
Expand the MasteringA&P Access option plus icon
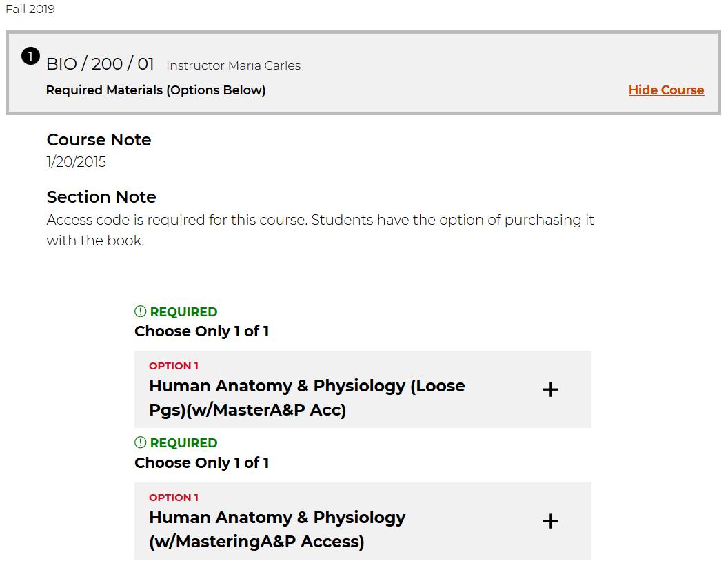(x=550, y=521)
